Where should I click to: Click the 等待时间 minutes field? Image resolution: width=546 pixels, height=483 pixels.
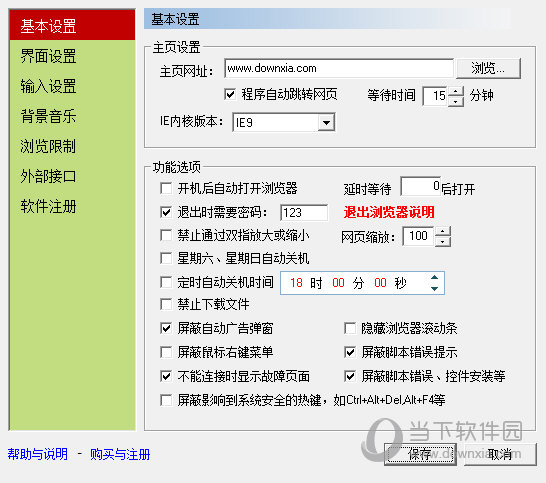pos(435,96)
